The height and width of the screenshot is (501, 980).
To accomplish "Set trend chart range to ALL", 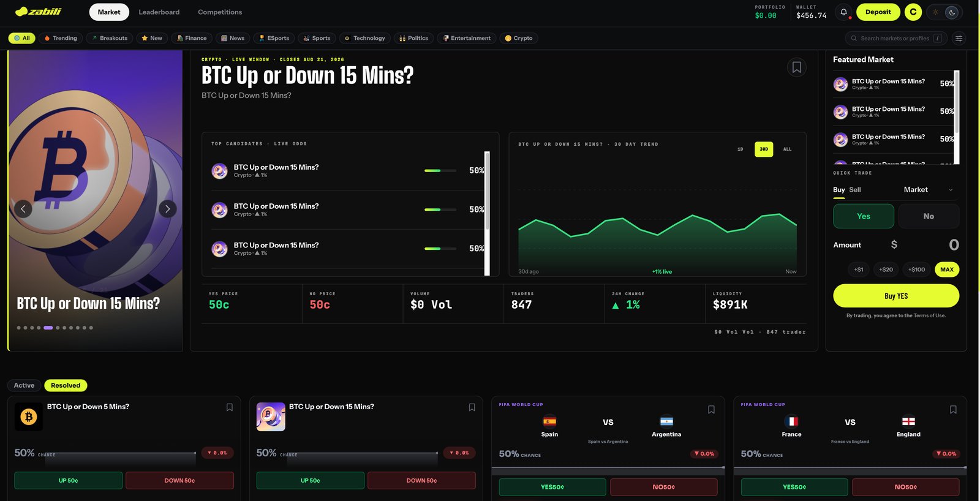I will pos(788,149).
